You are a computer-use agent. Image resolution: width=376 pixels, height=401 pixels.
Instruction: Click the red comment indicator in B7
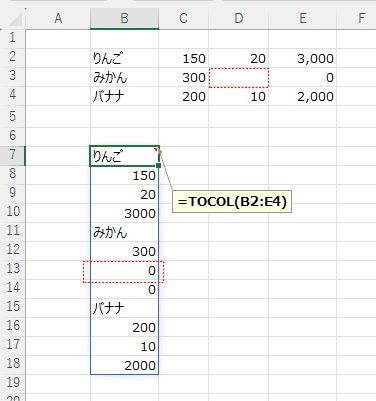(x=156, y=149)
